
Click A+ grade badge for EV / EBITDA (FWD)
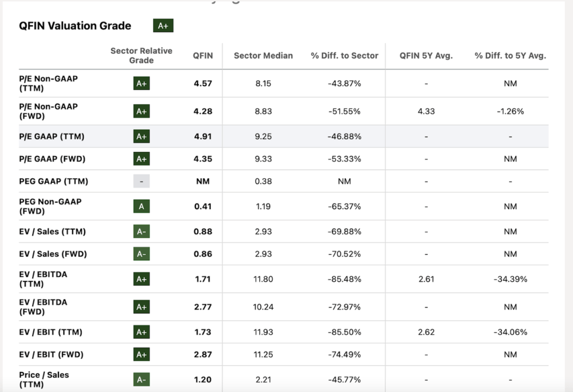[x=142, y=307]
